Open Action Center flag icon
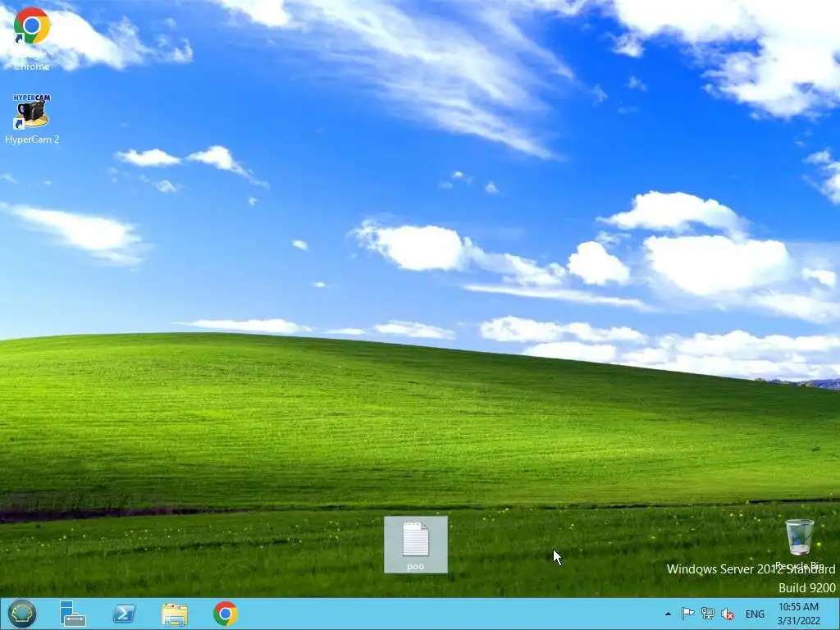 tap(688, 614)
